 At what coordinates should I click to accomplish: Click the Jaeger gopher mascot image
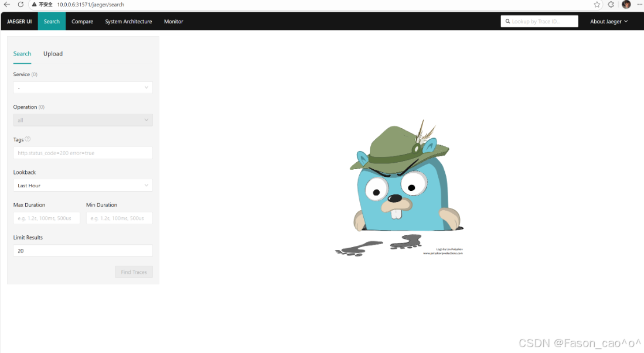coord(399,188)
